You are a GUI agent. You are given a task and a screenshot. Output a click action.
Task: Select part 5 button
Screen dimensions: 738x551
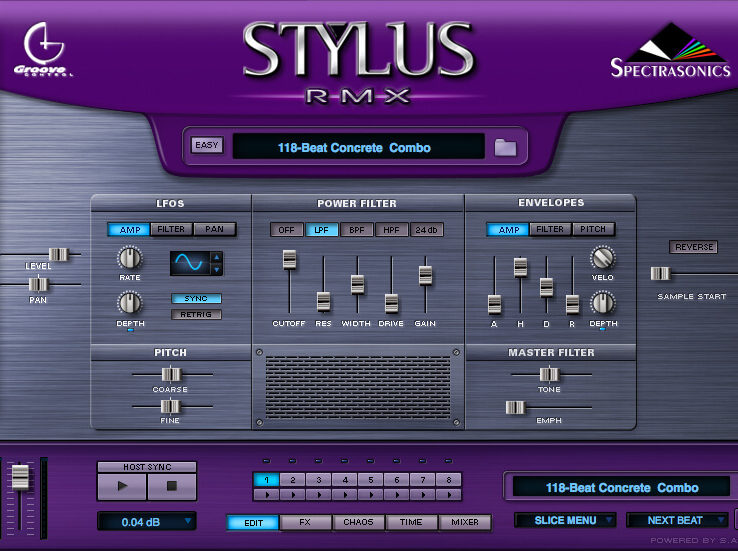pos(371,480)
